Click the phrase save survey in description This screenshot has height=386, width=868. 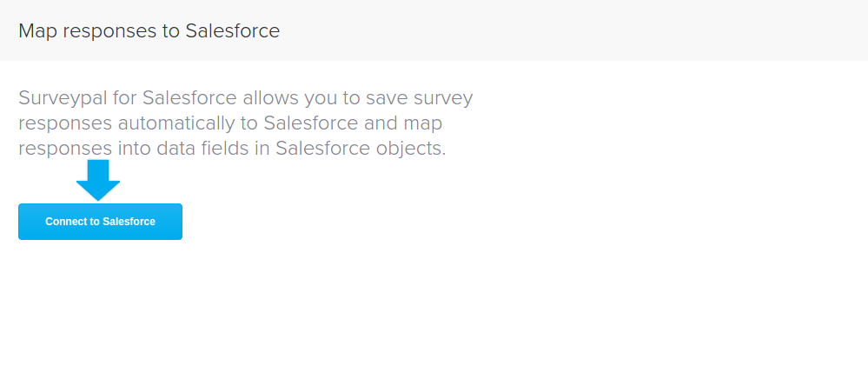click(x=419, y=99)
